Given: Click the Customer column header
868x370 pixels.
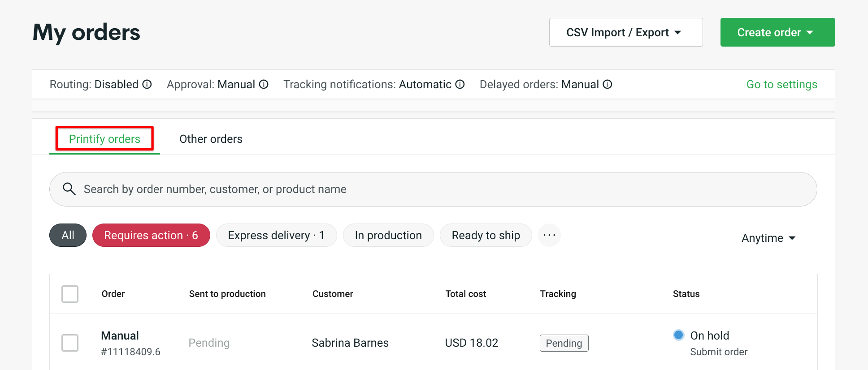Looking at the screenshot, I should tap(333, 294).
